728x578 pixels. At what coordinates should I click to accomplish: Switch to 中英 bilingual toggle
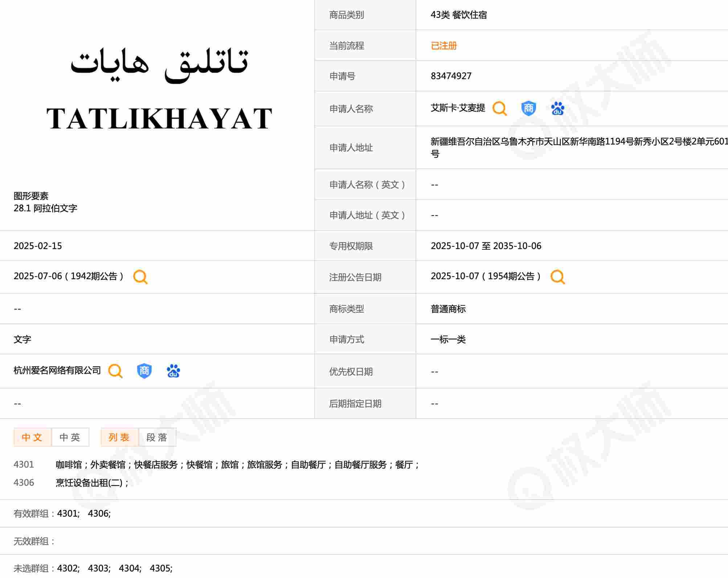(x=70, y=437)
